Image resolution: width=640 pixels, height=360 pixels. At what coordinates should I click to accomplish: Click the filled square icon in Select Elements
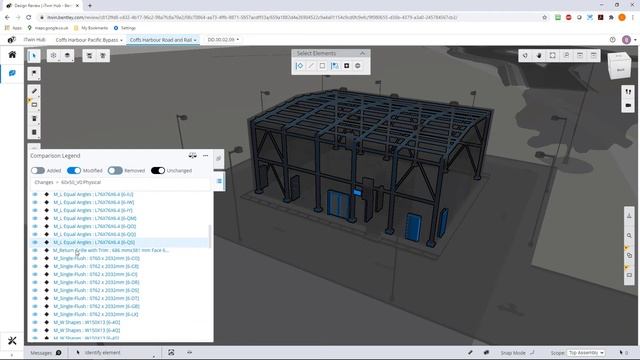coord(347,66)
